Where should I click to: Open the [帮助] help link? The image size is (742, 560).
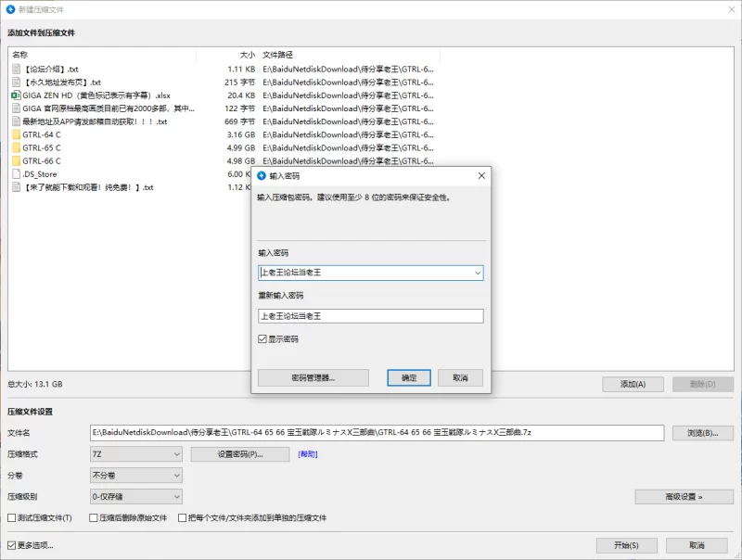(307, 454)
